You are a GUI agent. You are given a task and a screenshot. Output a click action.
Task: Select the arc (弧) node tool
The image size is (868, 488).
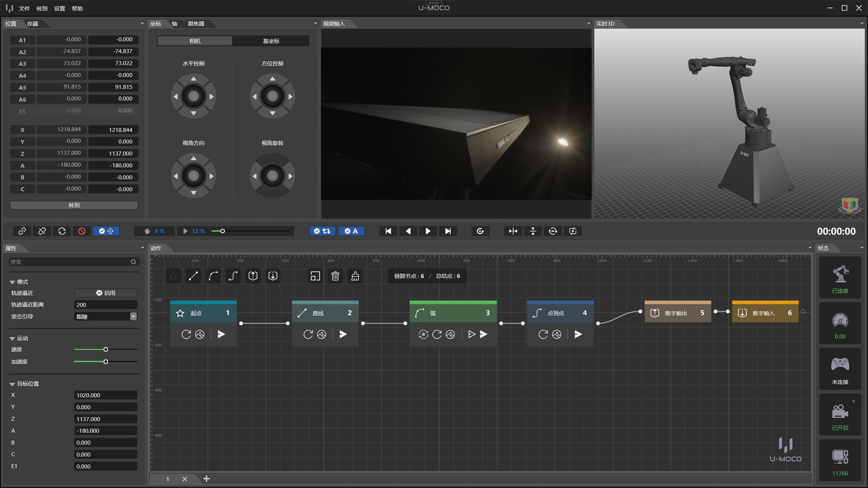point(213,276)
